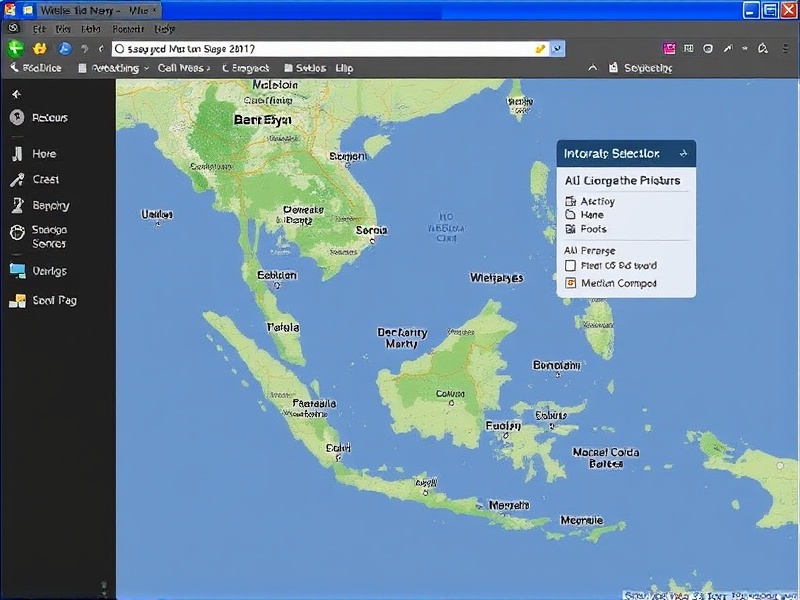
Task: Open the Hore item in the sidebar
Action: tap(17, 154)
